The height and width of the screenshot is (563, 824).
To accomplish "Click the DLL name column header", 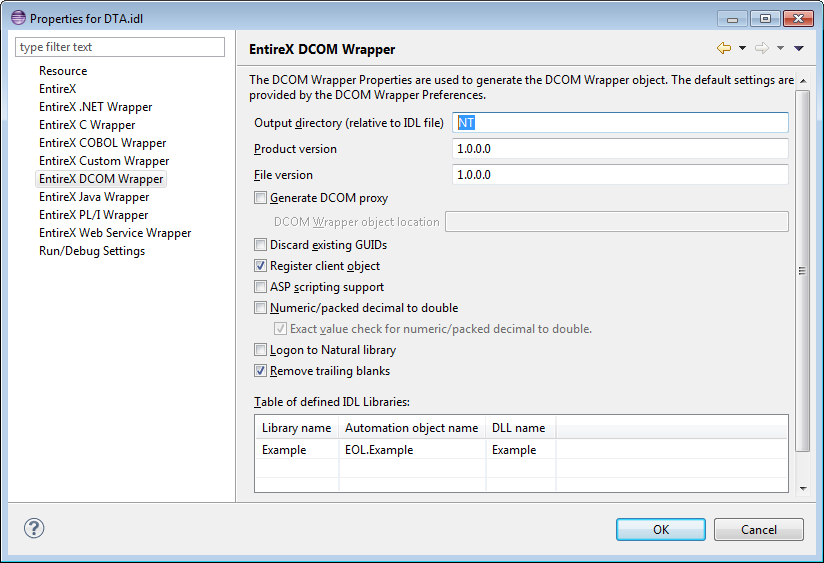I will (521, 428).
